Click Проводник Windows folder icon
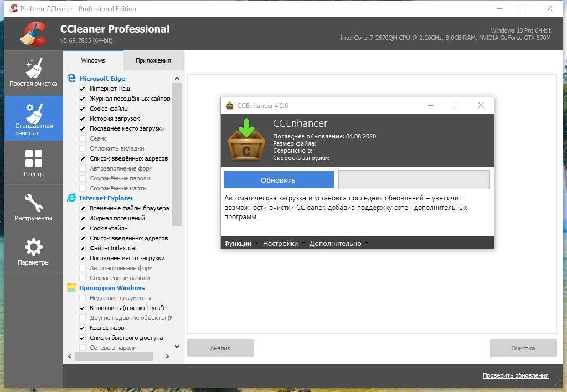 pyautogui.click(x=71, y=288)
